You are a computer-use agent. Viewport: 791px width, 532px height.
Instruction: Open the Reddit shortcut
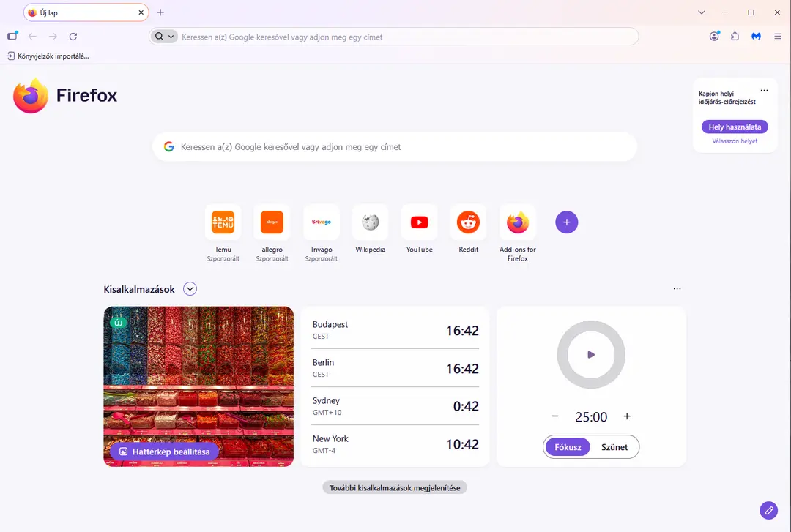[x=468, y=222]
